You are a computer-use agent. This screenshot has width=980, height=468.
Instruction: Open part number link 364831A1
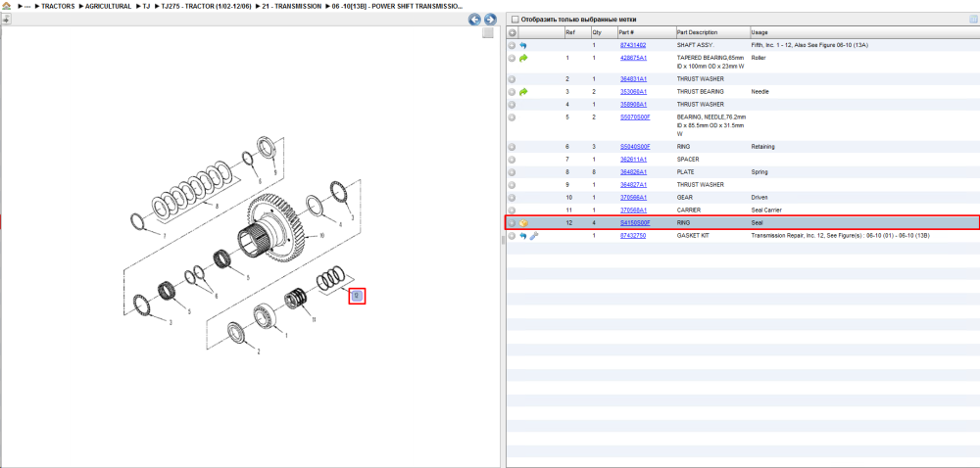[633, 79]
